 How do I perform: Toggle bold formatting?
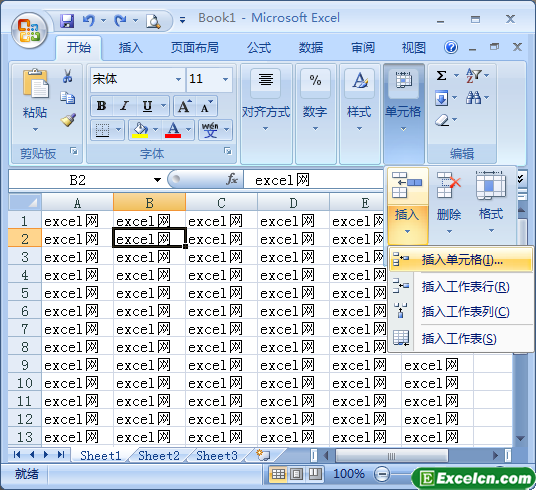[x=101, y=106]
